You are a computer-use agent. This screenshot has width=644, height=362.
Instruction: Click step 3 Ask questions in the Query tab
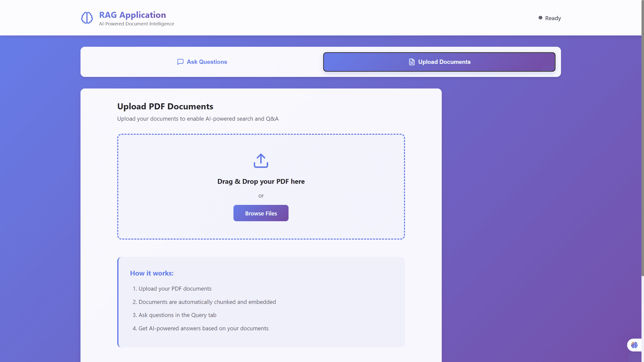tap(175, 315)
